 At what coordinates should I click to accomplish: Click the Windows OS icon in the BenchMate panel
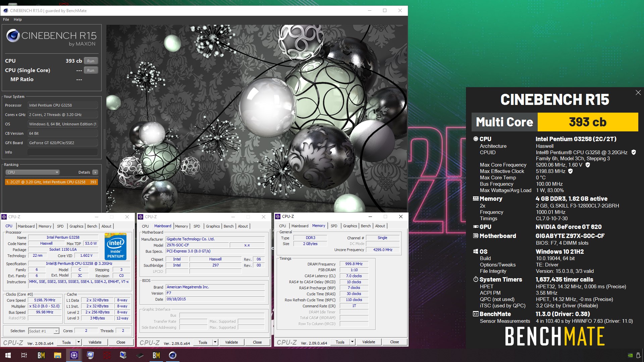[x=476, y=251]
